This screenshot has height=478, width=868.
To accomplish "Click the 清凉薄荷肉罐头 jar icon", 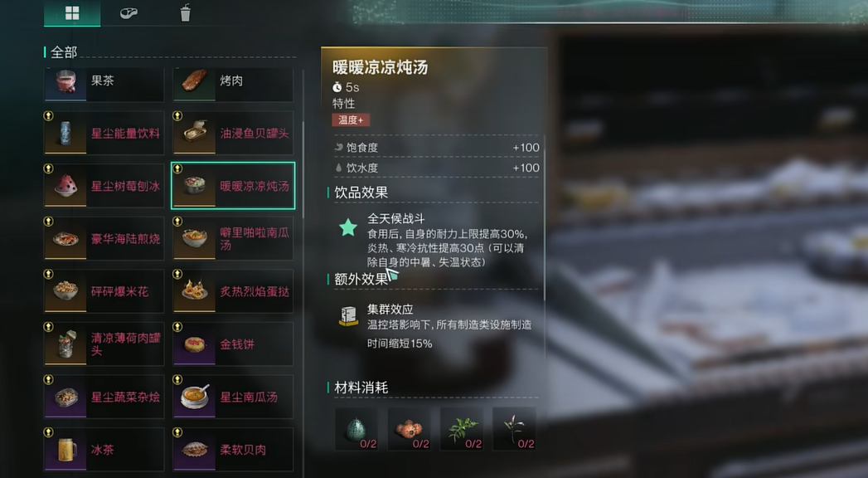I will pyautogui.click(x=65, y=344).
